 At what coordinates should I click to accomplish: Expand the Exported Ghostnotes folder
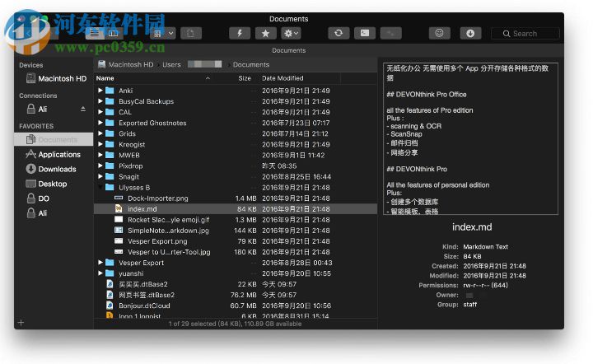tap(100, 123)
